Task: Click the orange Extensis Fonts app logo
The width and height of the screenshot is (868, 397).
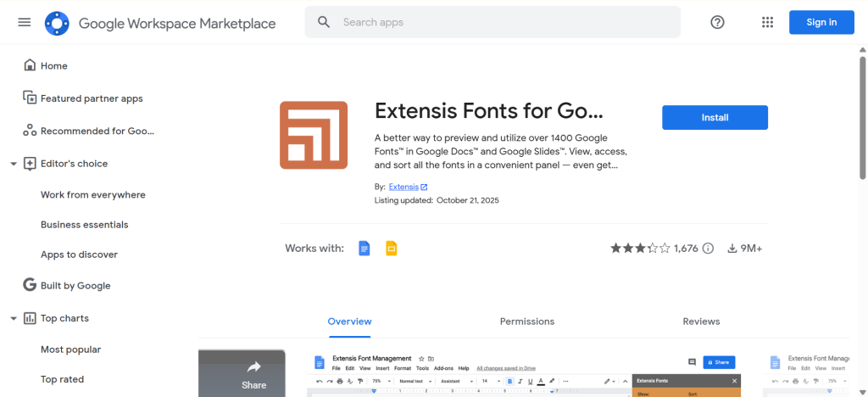Action: tap(314, 135)
